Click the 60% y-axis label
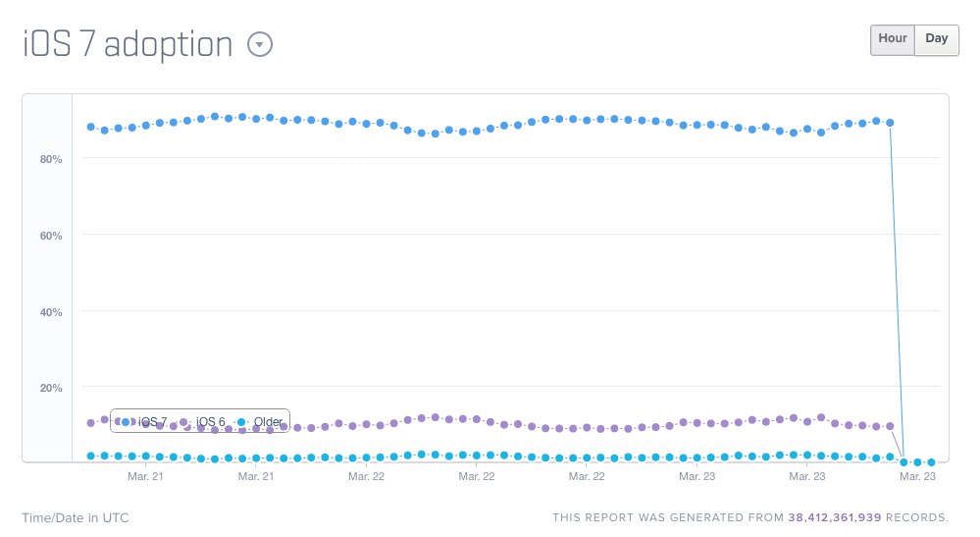 coord(51,236)
